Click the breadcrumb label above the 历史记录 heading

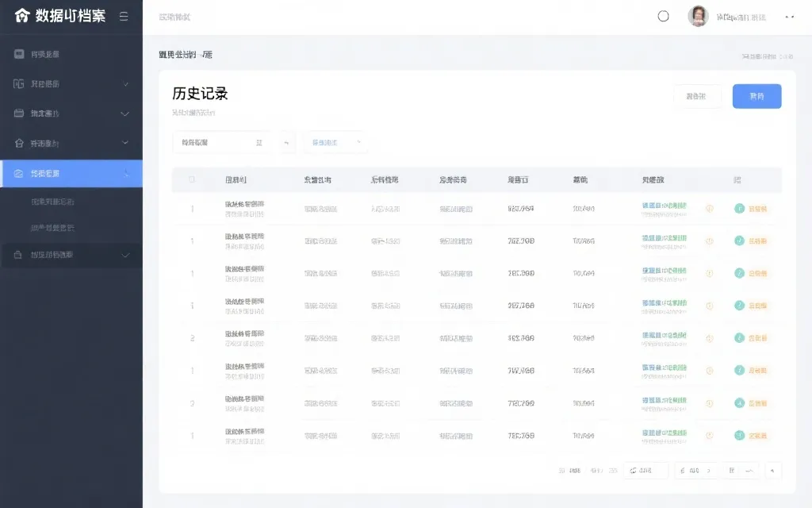184,55
